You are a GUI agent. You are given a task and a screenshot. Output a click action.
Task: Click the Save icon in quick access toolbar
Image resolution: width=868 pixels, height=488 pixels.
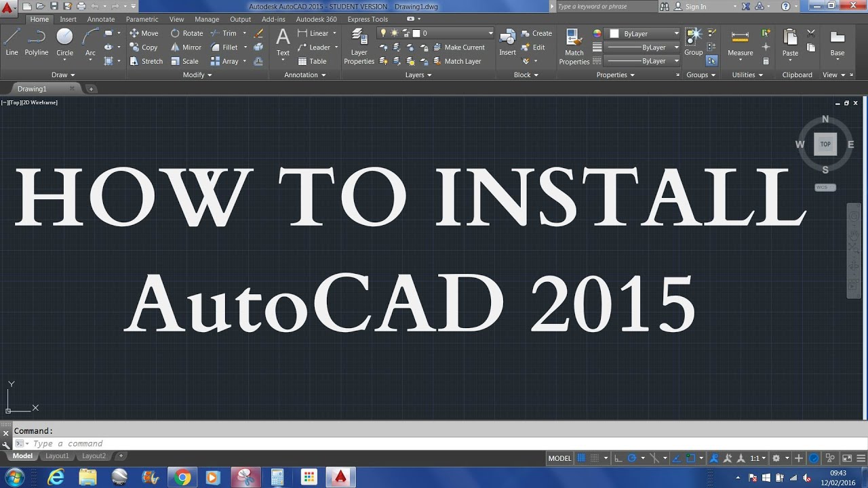pyautogui.click(x=54, y=6)
